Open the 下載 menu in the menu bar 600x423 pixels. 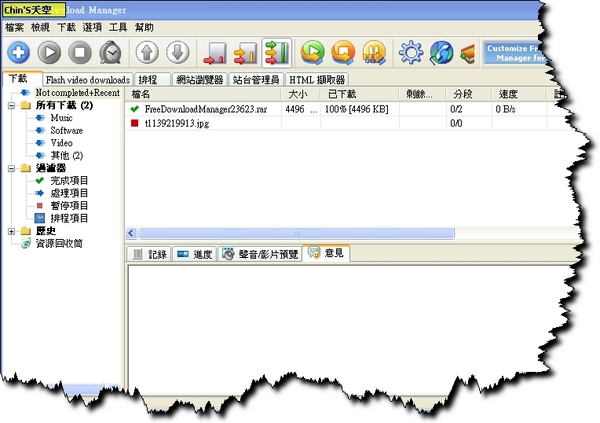[66, 27]
